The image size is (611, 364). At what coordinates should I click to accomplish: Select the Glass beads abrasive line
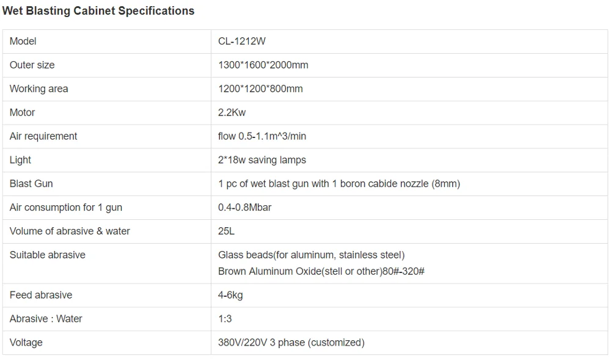pyautogui.click(x=311, y=255)
